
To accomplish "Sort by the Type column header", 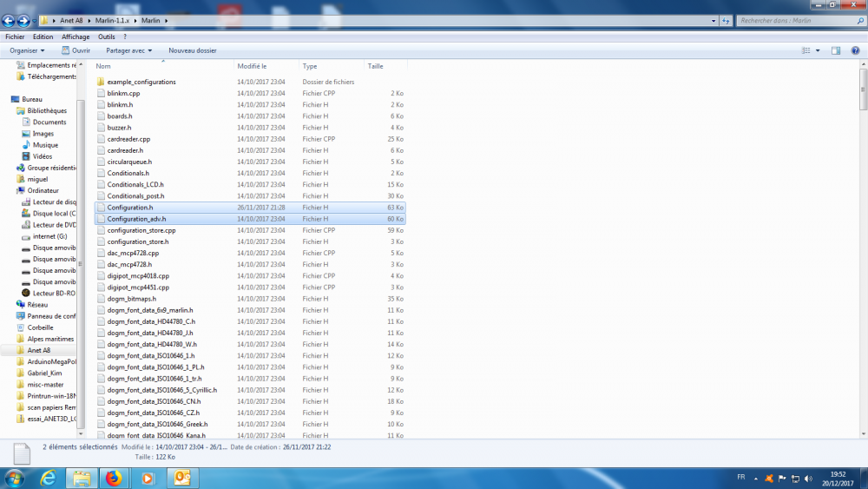I will tap(331, 66).
